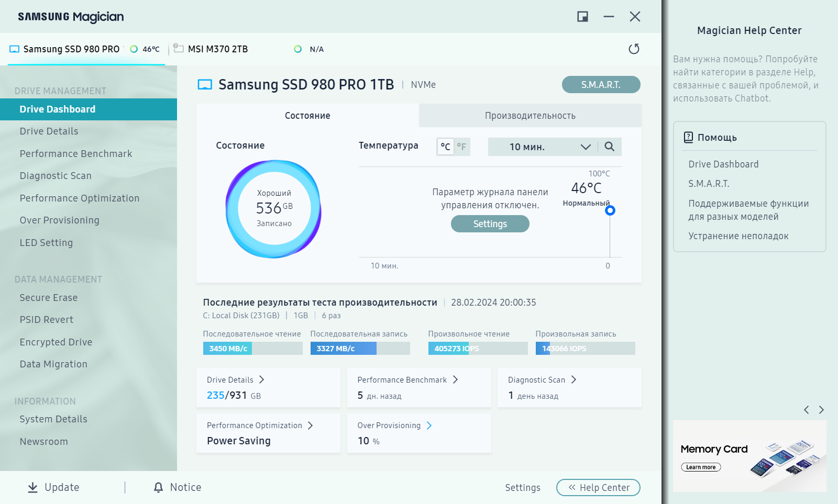838x504 pixels.
Task: Close the Samsung Magician window
Action: point(635,17)
